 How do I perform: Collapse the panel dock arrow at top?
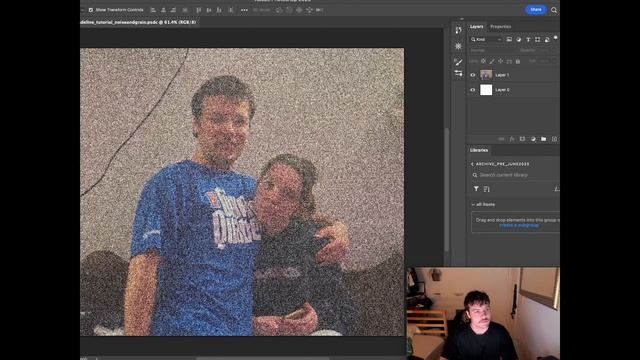(x=462, y=19)
